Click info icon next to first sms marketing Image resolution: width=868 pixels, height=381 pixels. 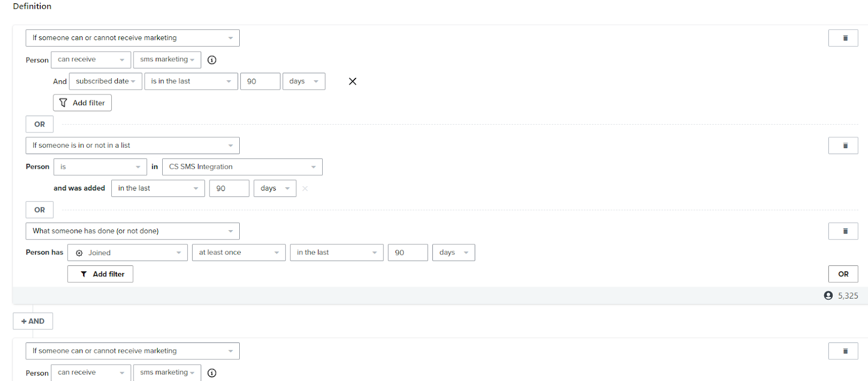212,60
